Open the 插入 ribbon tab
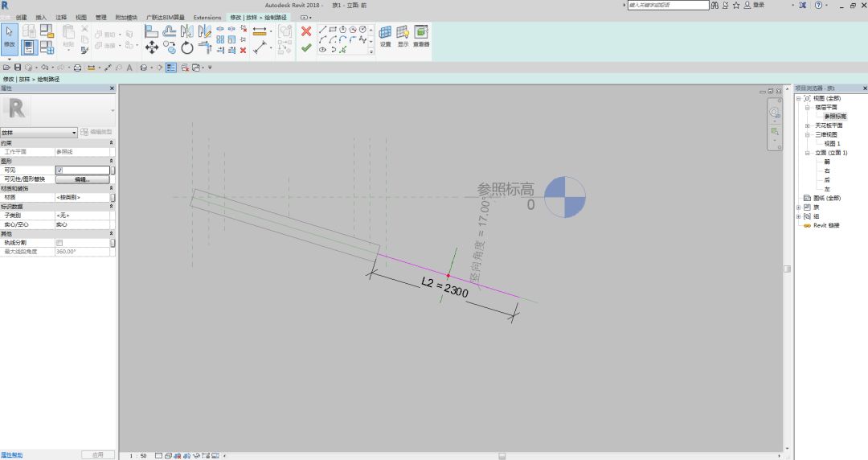 coord(41,17)
